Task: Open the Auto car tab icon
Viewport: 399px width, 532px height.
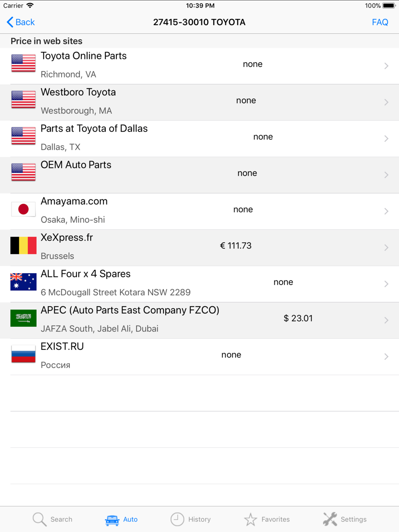Action: pos(112,520)
